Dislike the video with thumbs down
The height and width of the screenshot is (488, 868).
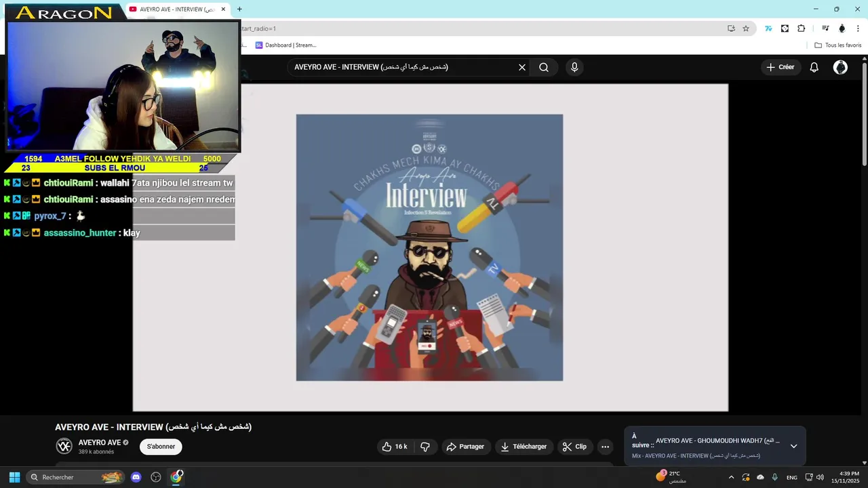point(425,447)
